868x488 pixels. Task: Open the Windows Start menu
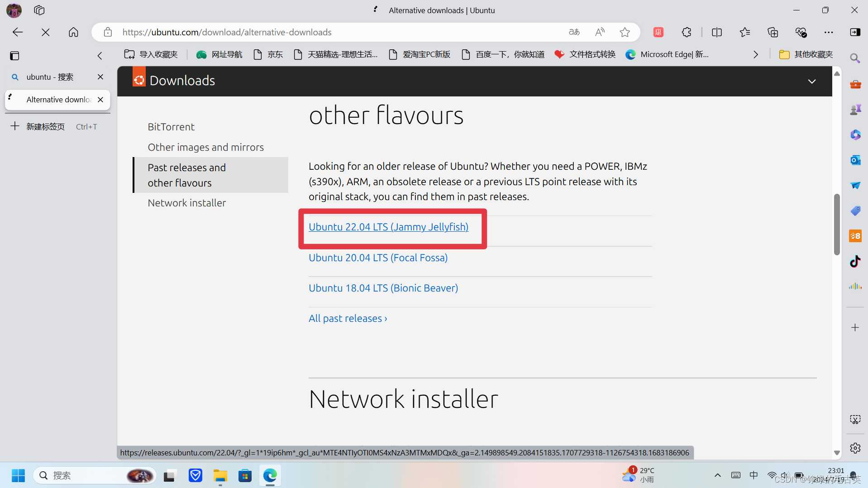click(x=18, y=475)
